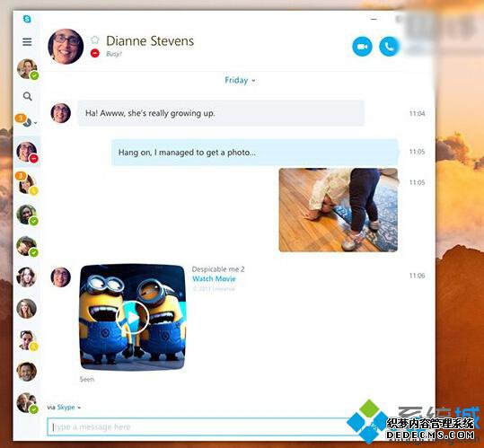Click 'Ha! Awww, she's really growing up.' message
This screenshot has width=484, height=448.
point(221,113)
